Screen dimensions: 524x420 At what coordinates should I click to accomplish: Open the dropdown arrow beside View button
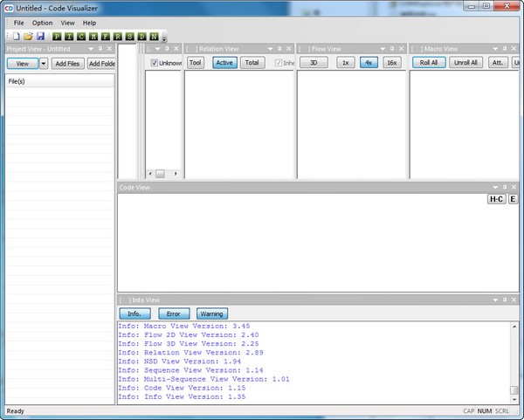[44, 64]
